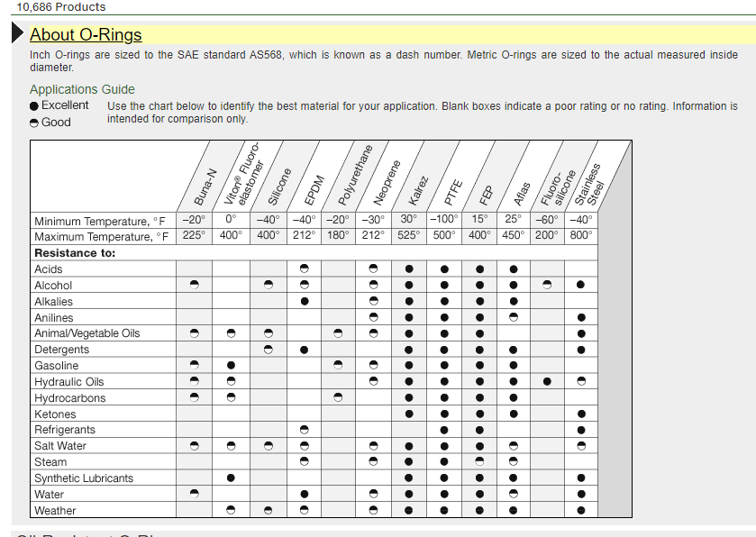Screen dimensions: 756x537
Task: Click Fluorosilicone's good dot in Alcohol row
Action: tap(547, 285)
